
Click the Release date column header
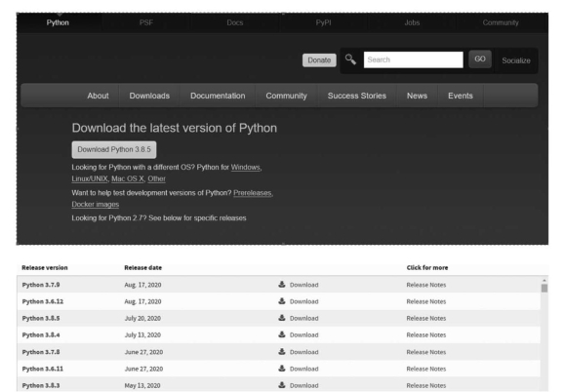(x=143, y=267)
